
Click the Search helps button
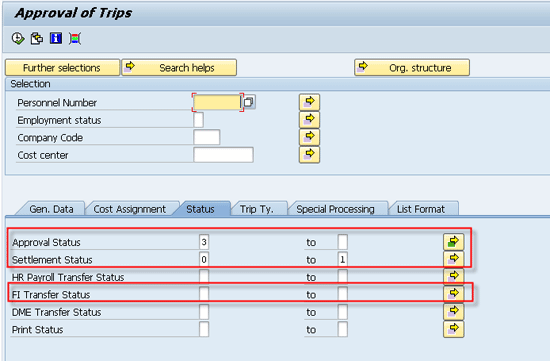point(179,67)
